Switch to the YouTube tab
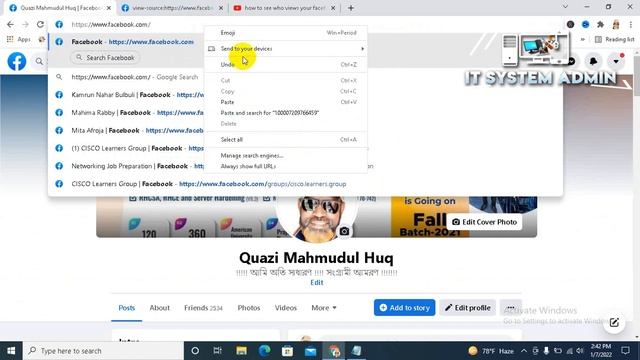 (x=284, y=8)
